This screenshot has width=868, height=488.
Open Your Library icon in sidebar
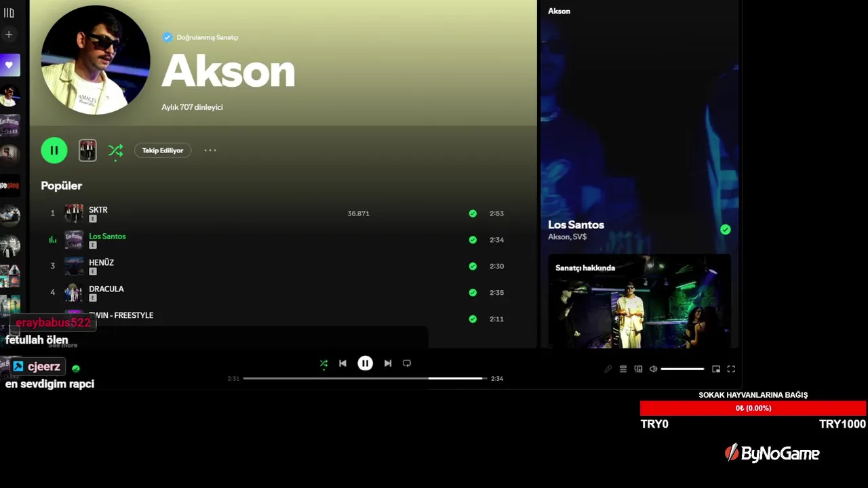coord(9,12)
